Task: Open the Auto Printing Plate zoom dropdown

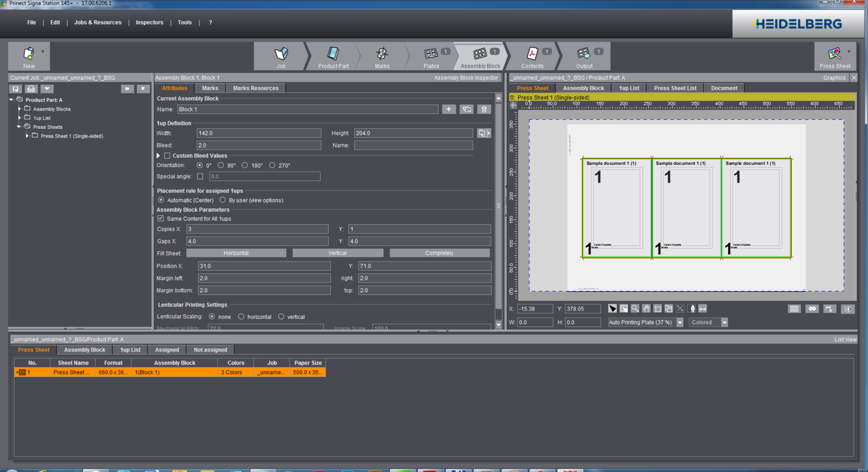Action: (x=680, y=323)
